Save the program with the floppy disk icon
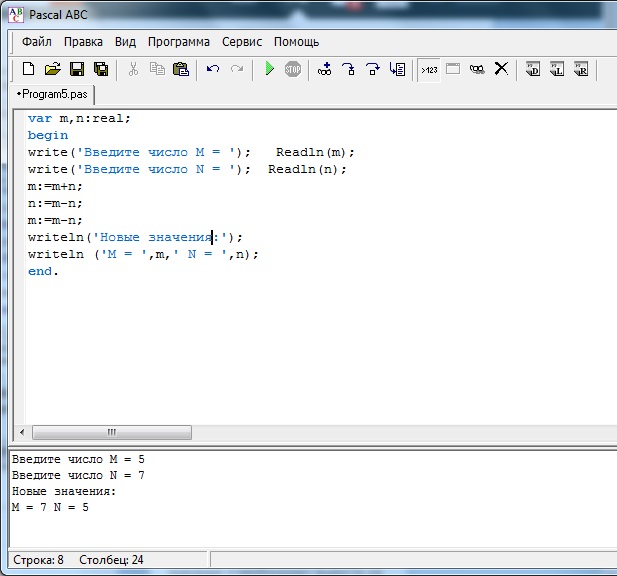Image resolution: width=617 pixels, height=576 pixels. (x=76, y=69)
